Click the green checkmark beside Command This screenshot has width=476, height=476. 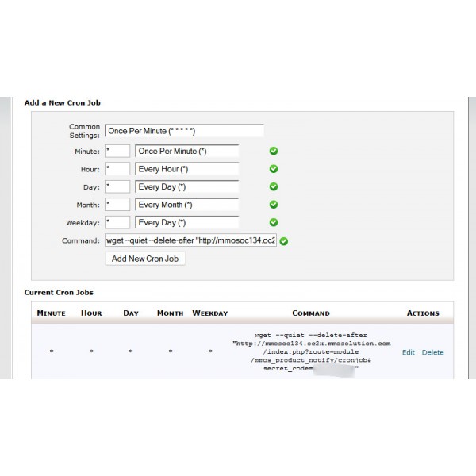point(284,241)
